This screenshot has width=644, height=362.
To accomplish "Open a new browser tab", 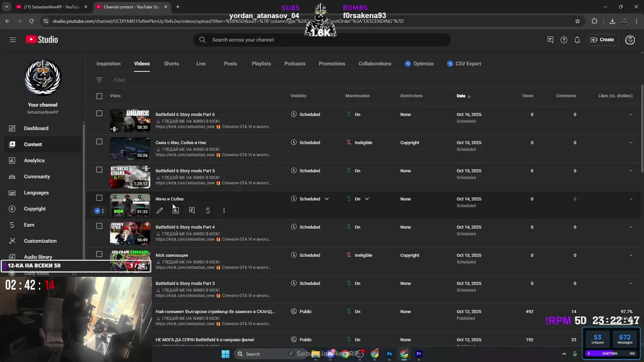I will click(178, 7).
